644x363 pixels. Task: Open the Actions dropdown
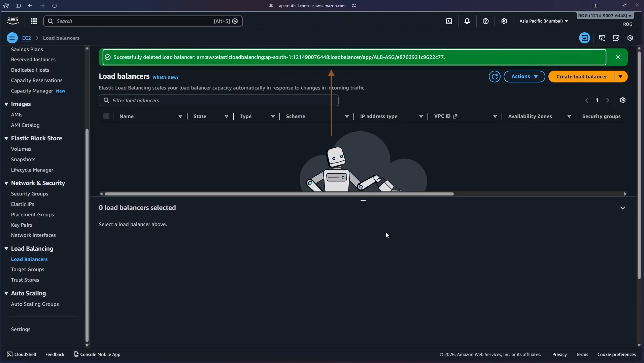pyautogui.click(x=524, y=76)
